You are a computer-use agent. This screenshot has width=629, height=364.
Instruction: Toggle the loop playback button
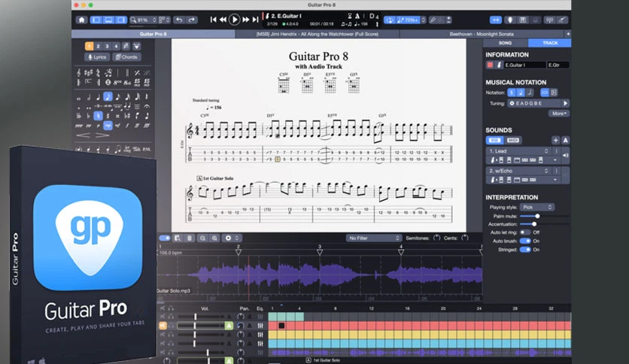[x=390, y=20]
